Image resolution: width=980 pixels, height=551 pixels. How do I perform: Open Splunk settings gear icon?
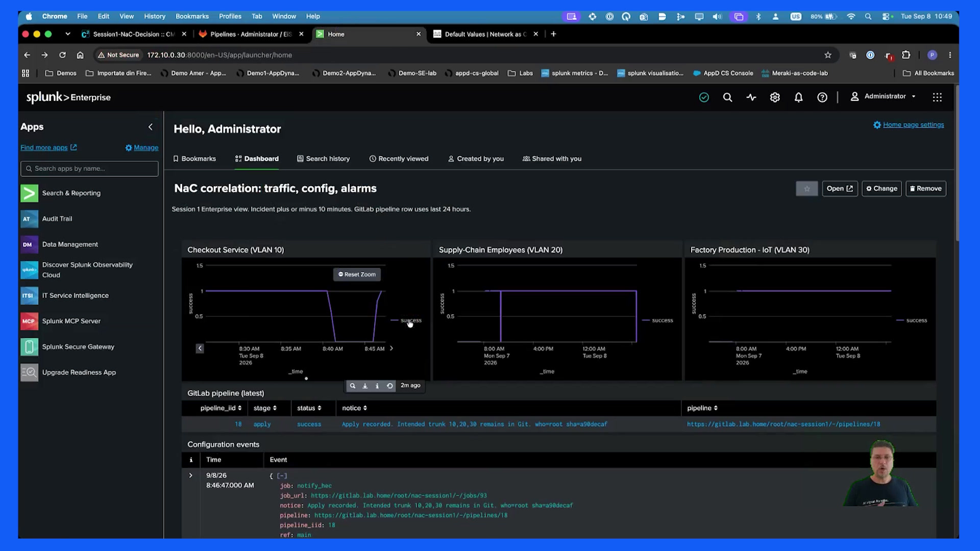click(x=775, y=97)
